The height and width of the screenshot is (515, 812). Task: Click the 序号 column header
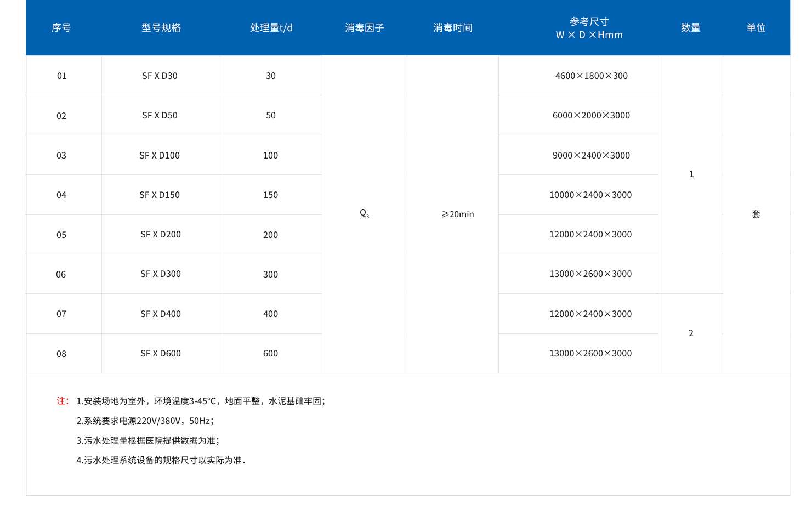61,28
